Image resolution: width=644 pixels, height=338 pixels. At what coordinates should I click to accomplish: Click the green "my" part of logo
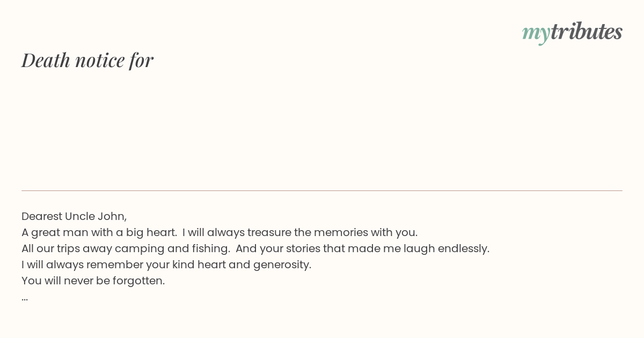(x=536, y=34)
